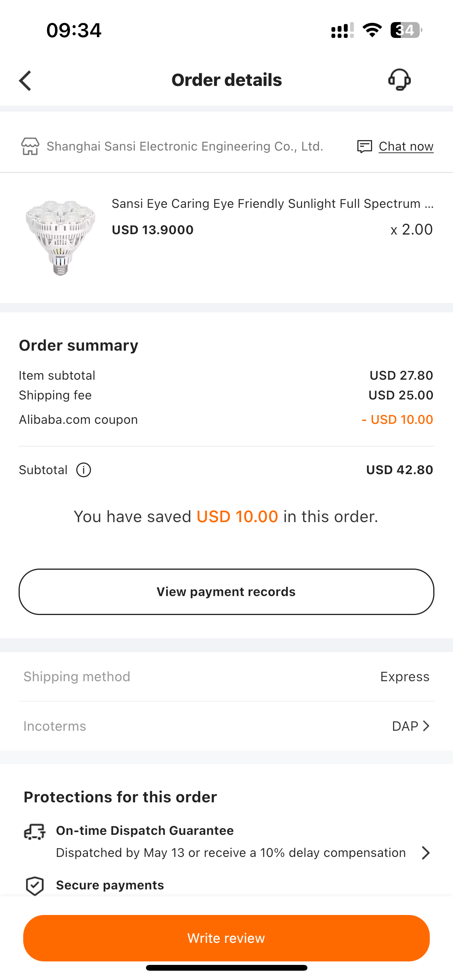453x980 pixels.
Task: Click the Chat now link
Action: 406,146
